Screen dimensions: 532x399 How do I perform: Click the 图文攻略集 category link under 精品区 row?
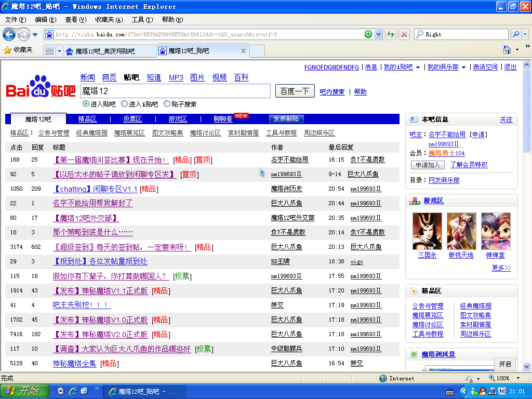(168, 133)
